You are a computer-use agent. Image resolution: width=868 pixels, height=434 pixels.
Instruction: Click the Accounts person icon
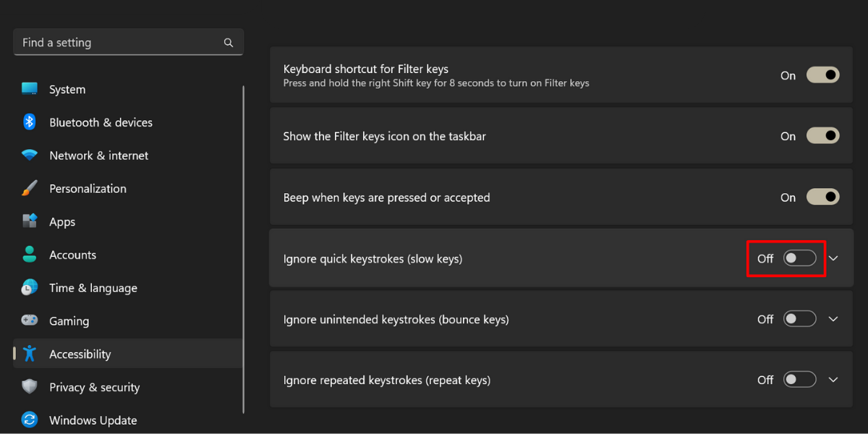[30, 255]
